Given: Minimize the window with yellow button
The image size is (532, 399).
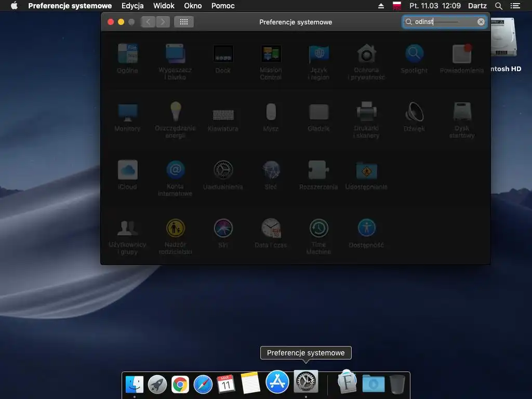Looking at the screenshot, I should click(x=121, y=22).
